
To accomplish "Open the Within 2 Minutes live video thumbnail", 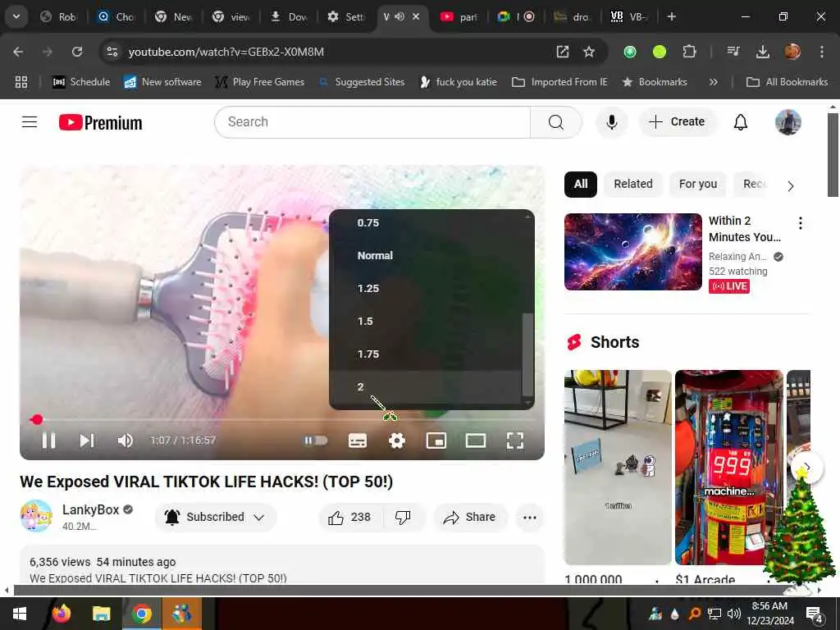I will (x=632, y=252).
